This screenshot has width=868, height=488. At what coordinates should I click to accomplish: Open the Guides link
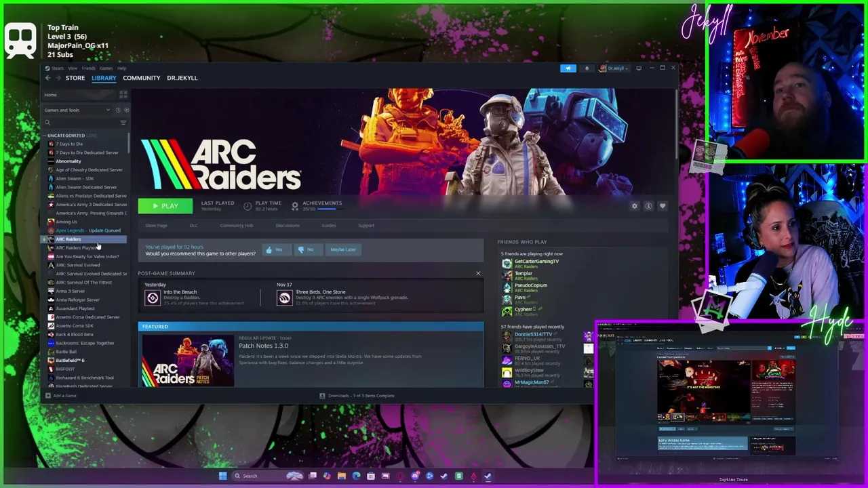329,226
